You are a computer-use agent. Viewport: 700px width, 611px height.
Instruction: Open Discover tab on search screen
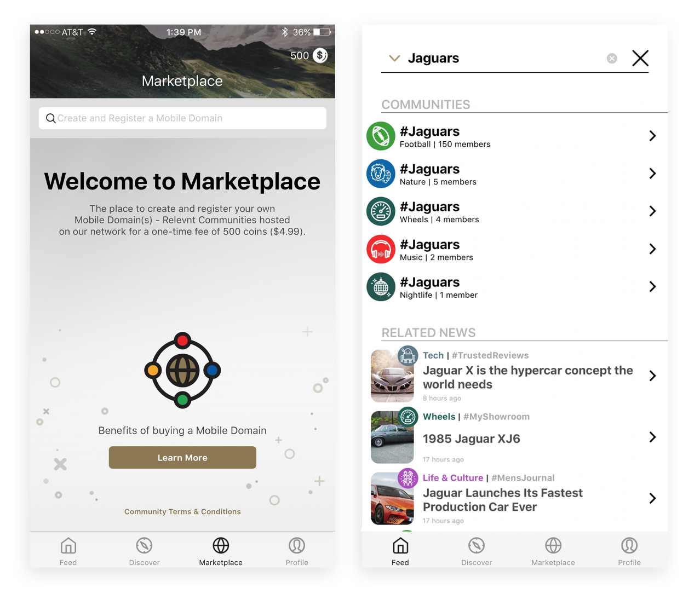click(477, 551)
